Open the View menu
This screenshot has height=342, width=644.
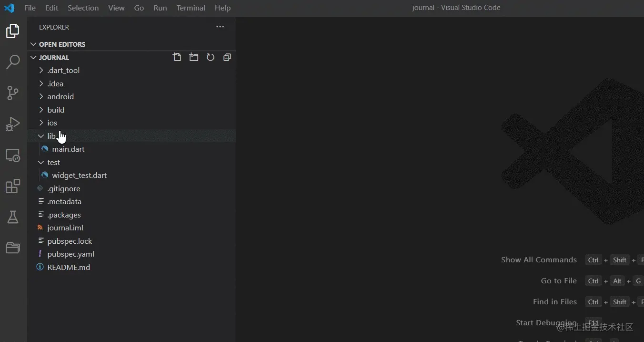tap(116, 8)
